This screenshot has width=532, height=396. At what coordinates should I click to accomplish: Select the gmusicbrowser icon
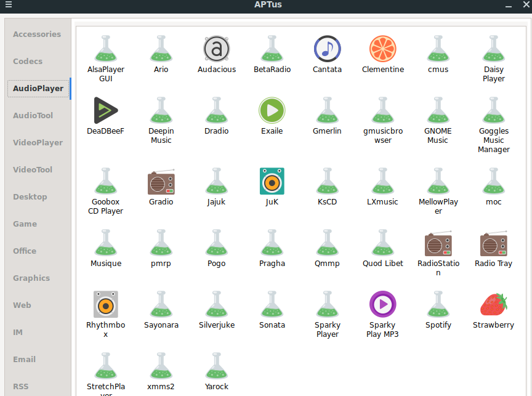383,110
